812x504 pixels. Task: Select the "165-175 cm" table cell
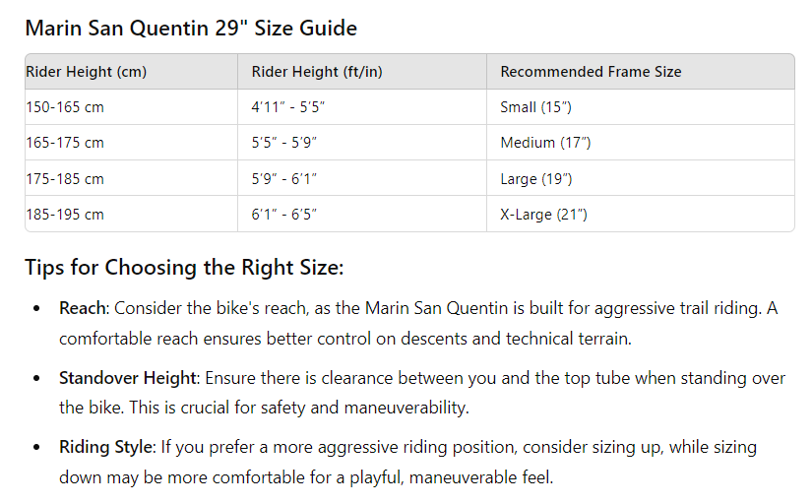click(x=65, y=143)
